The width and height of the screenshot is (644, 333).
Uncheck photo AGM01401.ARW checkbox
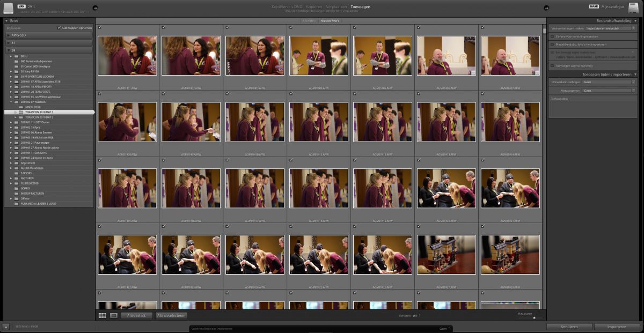(x=100, y=27)
